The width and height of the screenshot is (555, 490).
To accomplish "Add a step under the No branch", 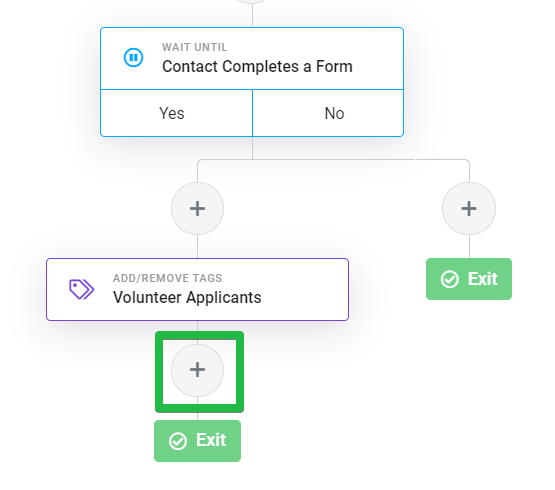I will point(469,209).
